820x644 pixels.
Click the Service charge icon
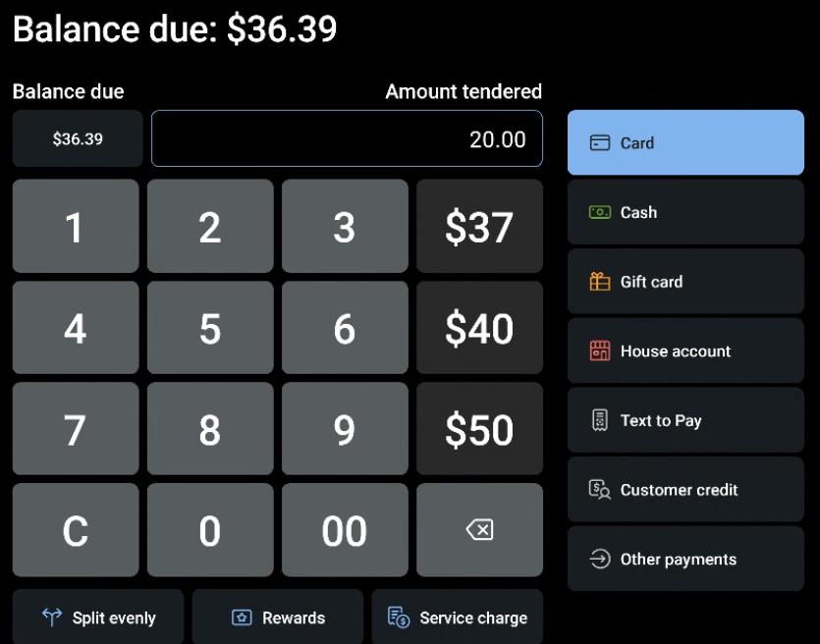[x=397, y=617]
